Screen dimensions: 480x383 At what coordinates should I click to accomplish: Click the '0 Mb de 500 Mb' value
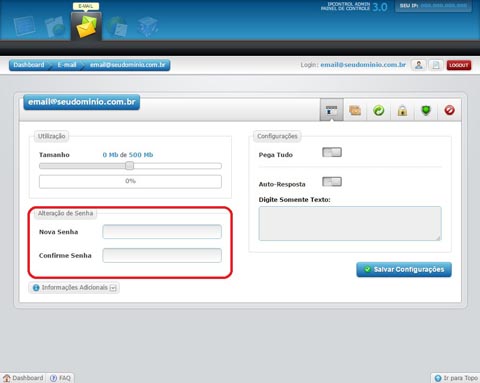click(x=128, y=155)
